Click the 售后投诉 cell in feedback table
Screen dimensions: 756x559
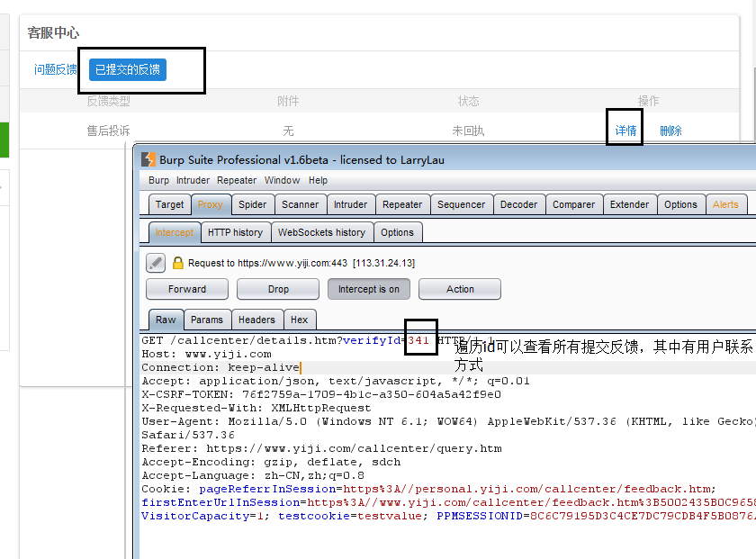coord(109,131)
